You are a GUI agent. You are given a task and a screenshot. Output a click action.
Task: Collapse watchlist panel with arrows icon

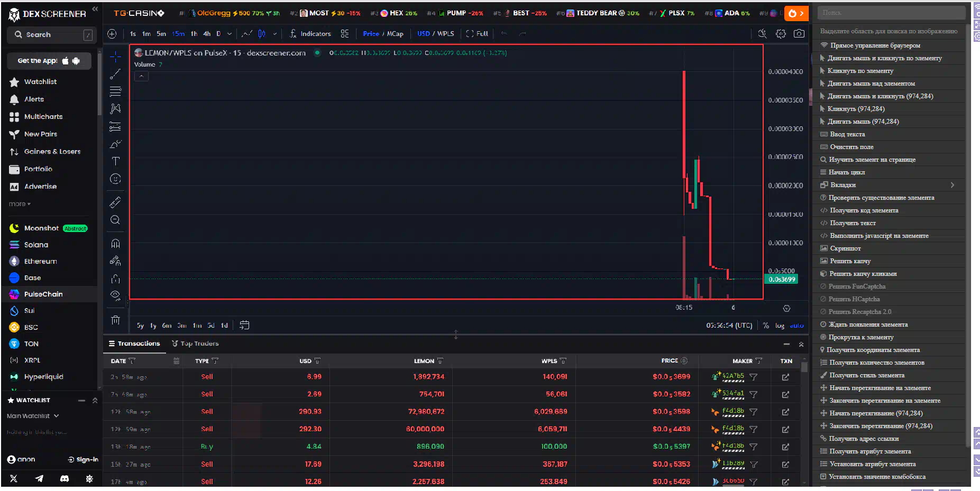click(x=95, y=401)
